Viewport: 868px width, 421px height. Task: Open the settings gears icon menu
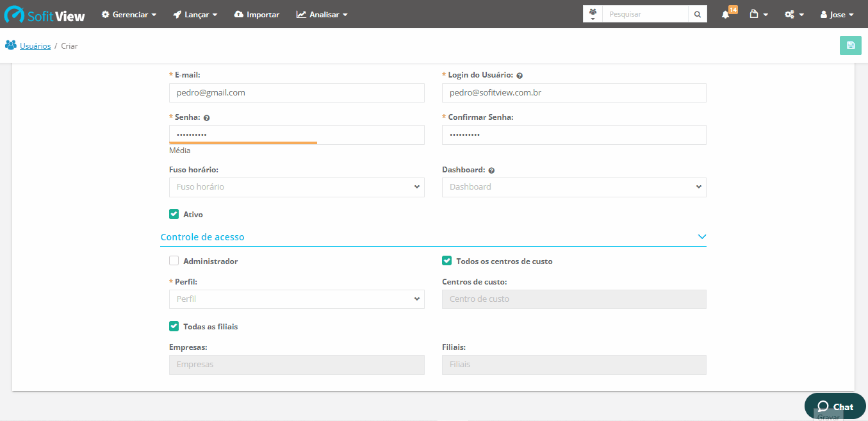[794, 14]
